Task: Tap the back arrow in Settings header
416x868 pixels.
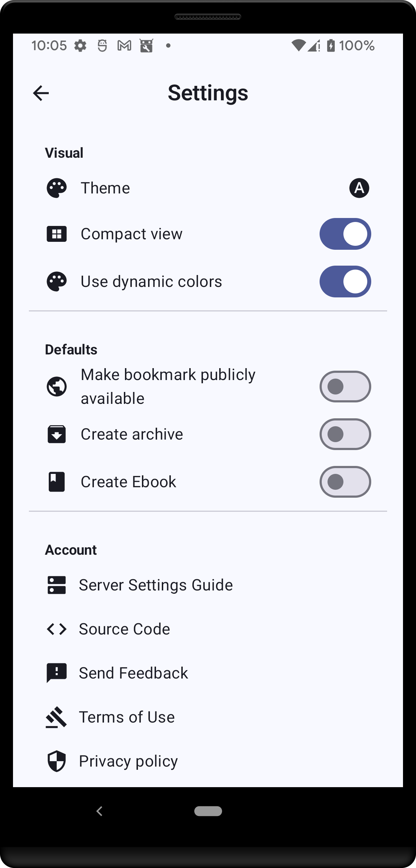Action: (41, 93)
